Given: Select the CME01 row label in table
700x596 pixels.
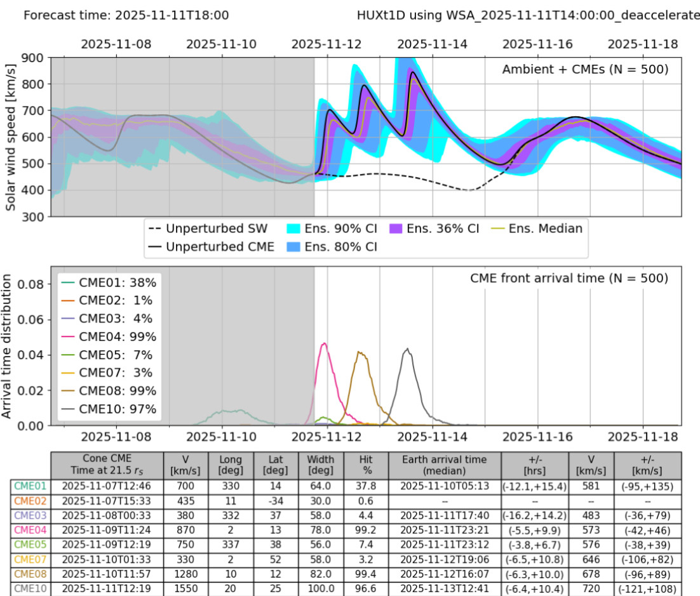Looking at the screenshot, I should click(x=31, y=486).
